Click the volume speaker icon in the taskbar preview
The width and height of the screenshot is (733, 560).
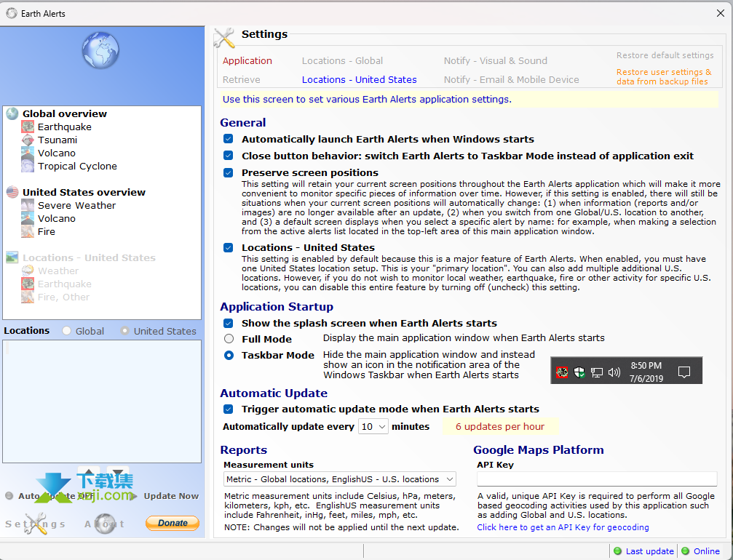[614, 372]
